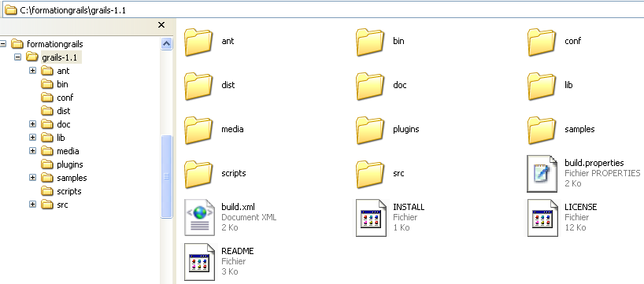
Task: Open the samples folder icon in file pane
Action: (542, 130)
